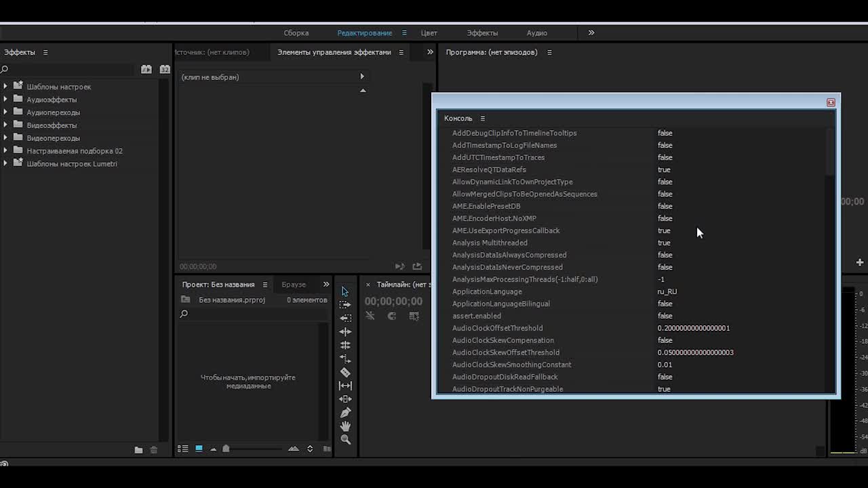Switch to the Эффекты workspace tab
The image size is (868, 488).
coord(482,33)
